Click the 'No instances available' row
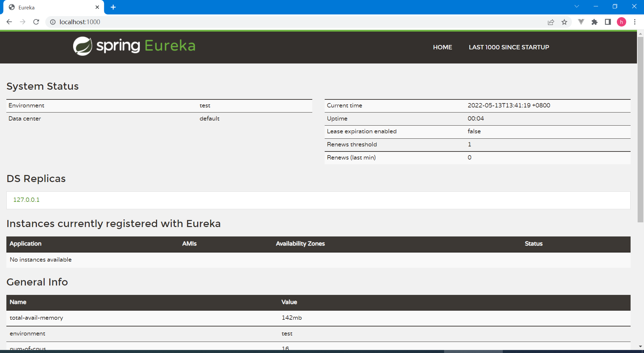Screen dimensions: 644x353 click(318, 260)
